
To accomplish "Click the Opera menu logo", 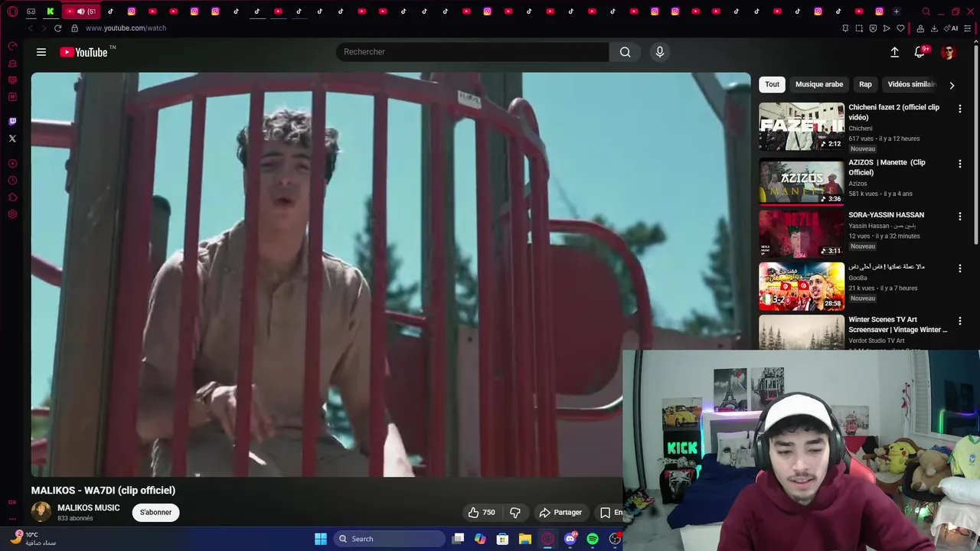I will tap(12, 11).
